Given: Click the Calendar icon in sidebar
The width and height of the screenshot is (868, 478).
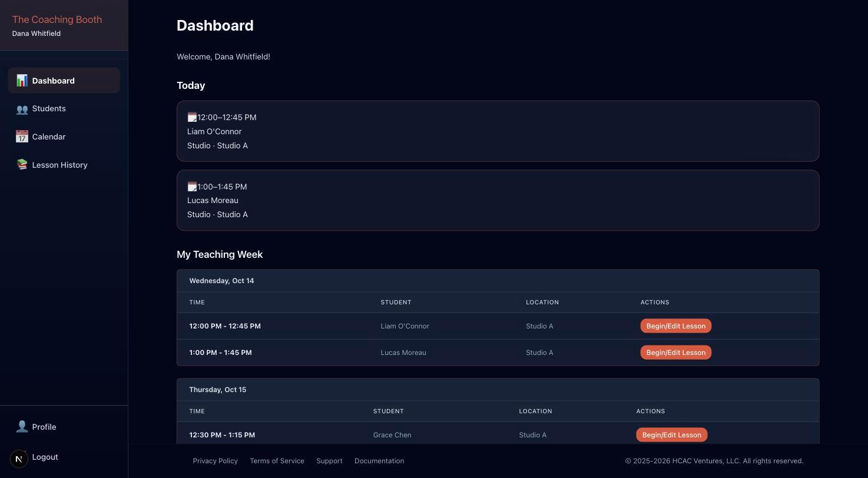Looking at the screenshot, I should tap(22, 137).
